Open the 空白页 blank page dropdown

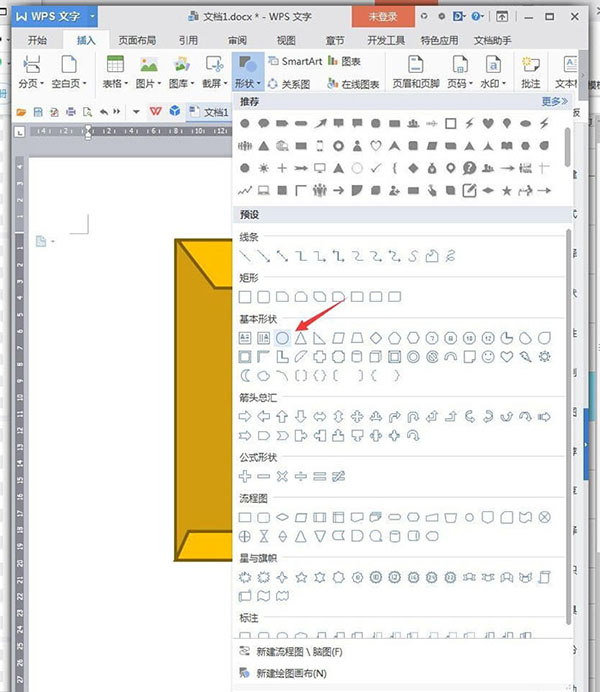69,71
